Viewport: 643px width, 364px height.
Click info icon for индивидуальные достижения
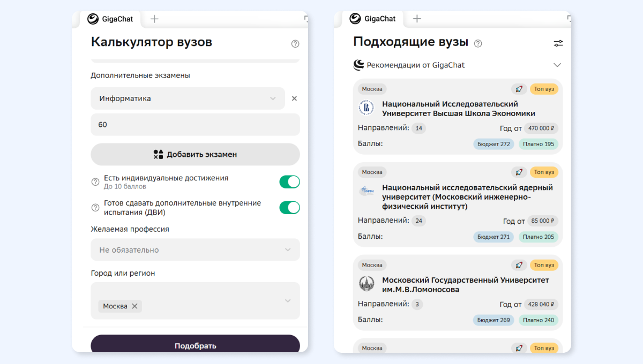(95, 182)
